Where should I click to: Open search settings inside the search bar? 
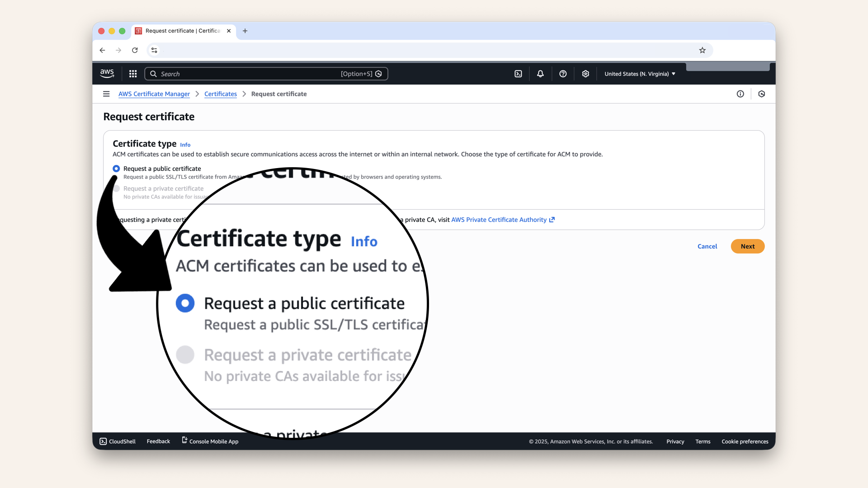379,74
